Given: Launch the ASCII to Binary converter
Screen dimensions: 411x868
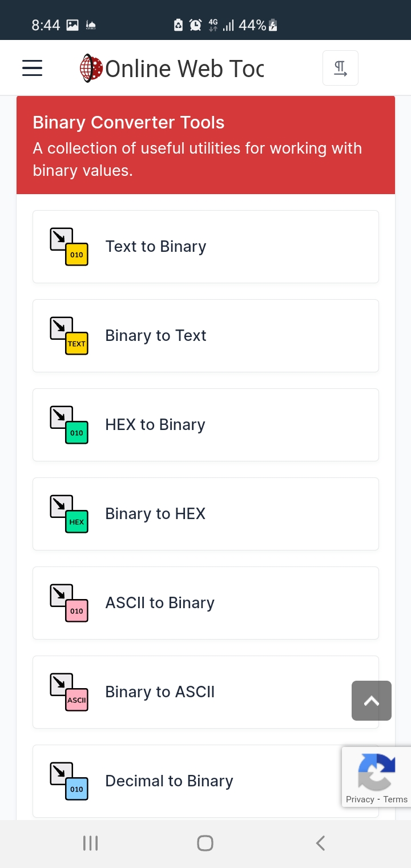Looking at the screenshot, I should tap(160, 603).
